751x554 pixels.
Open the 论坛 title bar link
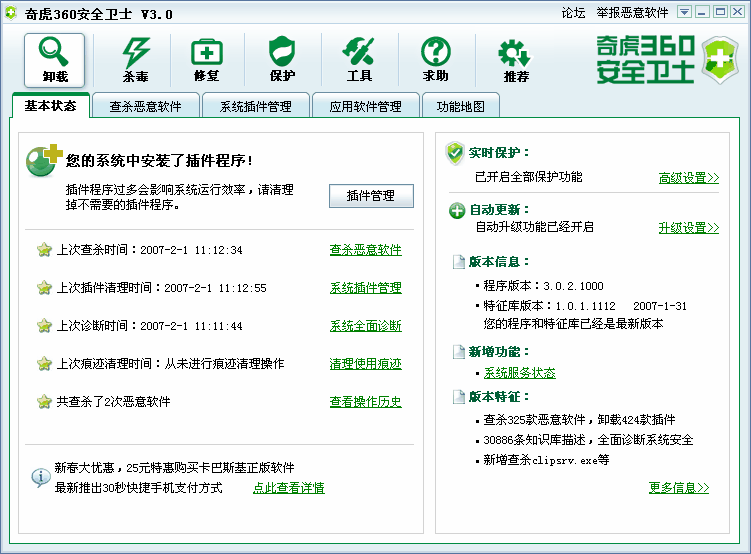click(573, 13)
